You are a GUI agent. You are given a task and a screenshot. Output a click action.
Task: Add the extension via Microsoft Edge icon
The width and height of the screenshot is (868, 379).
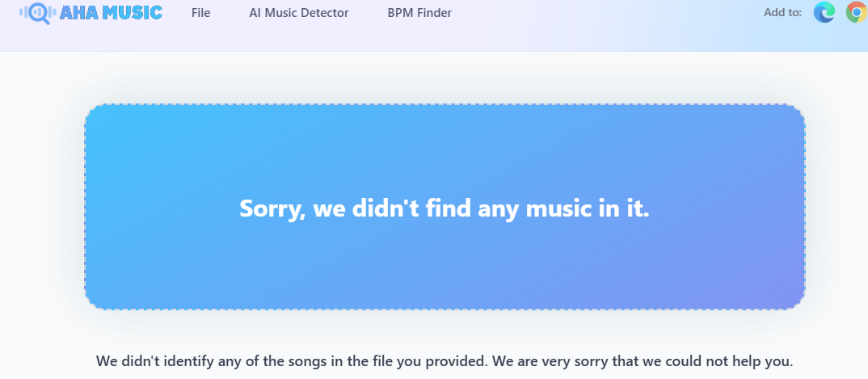pyautogui.click(x=824, y=12)
